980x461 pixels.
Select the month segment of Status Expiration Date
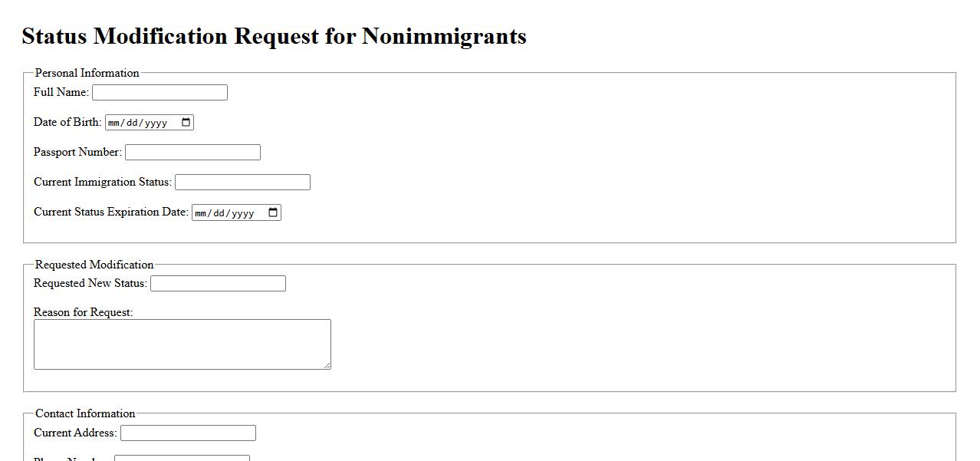(202, 212)
